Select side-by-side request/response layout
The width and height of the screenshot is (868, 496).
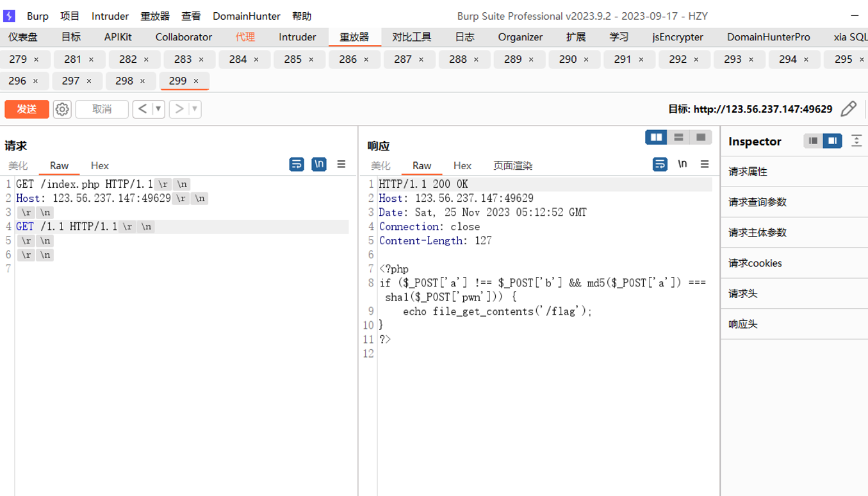656,137
